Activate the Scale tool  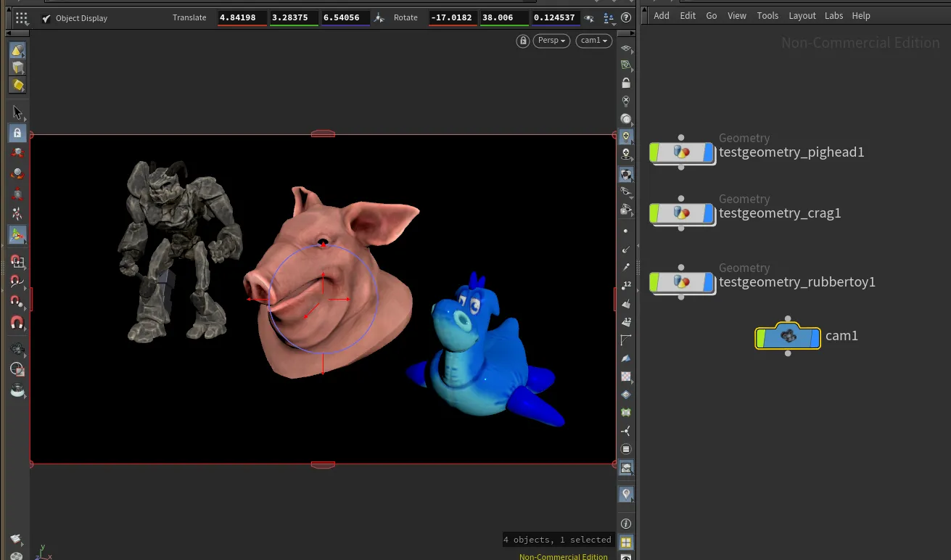point(17,194)
